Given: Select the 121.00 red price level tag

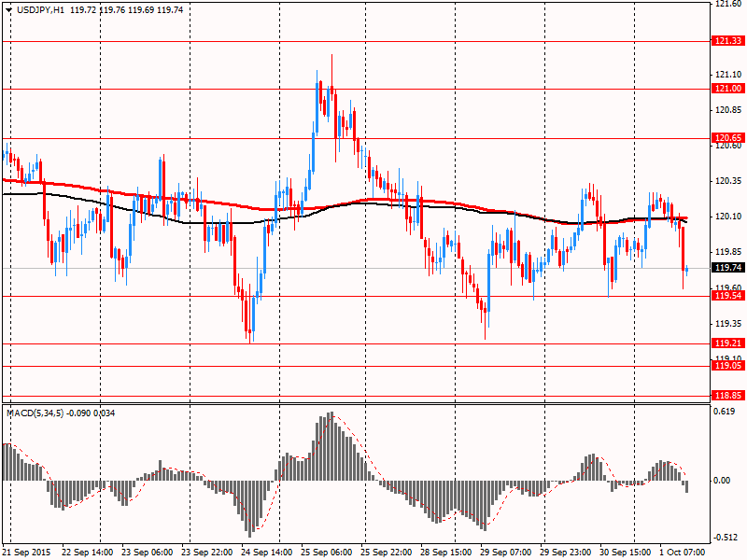Looking at the screenshot, I should (x=728, y=89).
